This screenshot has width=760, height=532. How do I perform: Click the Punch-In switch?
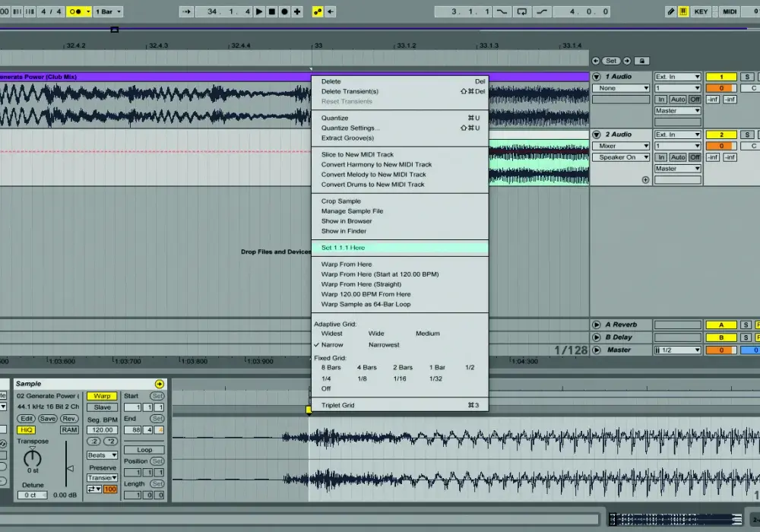[x=502, y=11]
